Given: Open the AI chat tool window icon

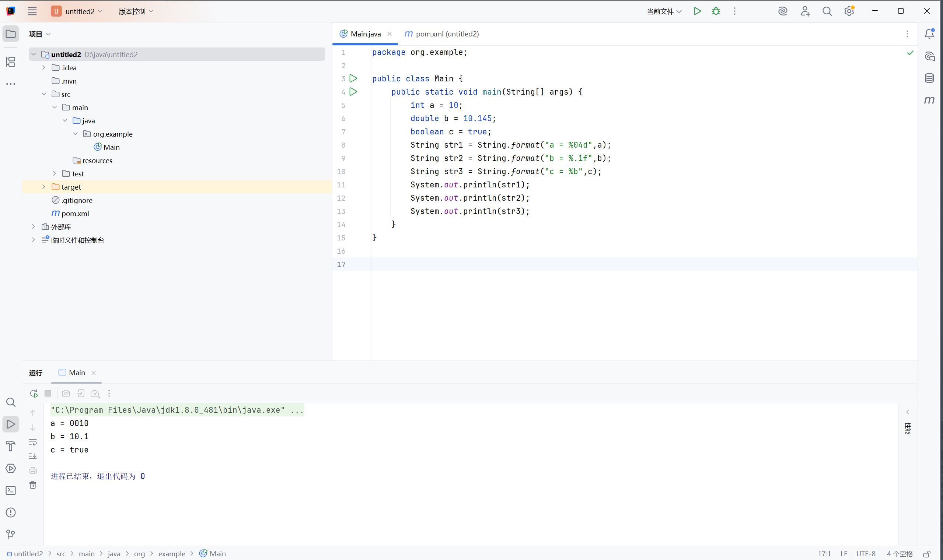Looking at the screenshot, I should point(929,57).
